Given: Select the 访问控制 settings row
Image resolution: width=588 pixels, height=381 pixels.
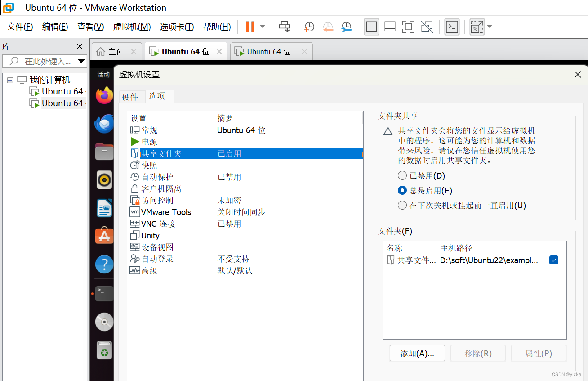Looking at the screenshot, I should [245, 201].
